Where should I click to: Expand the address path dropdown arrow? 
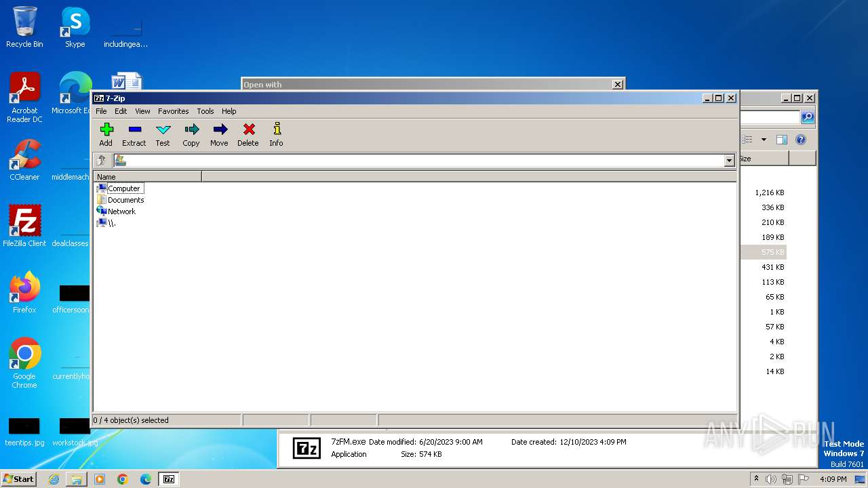click(730, 161)
